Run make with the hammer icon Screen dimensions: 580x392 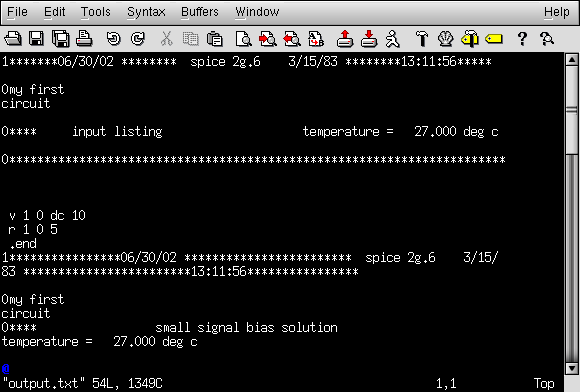(x=422, y=38)
